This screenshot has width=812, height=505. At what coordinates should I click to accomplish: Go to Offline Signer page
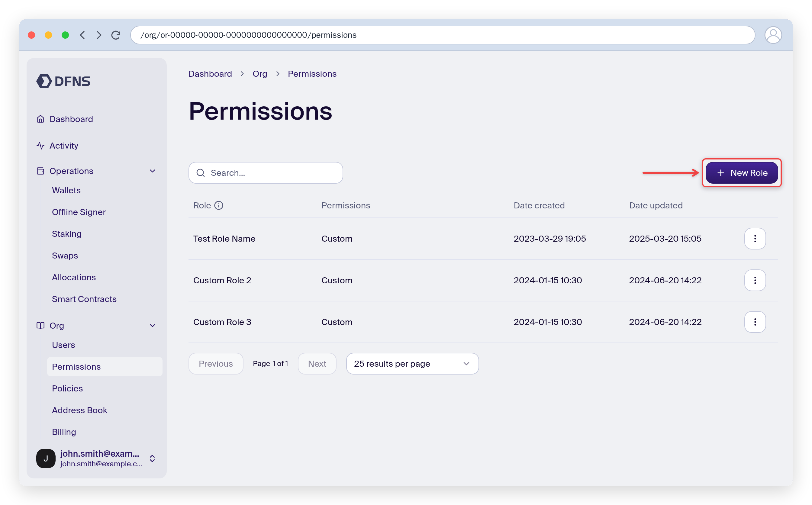tap(79, 212)
